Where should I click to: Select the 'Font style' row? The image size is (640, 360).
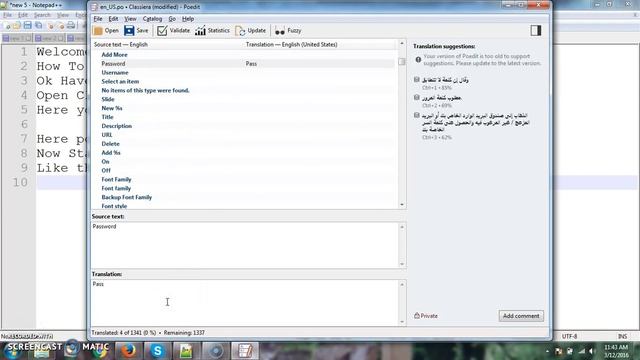click(x=244, y=206)
